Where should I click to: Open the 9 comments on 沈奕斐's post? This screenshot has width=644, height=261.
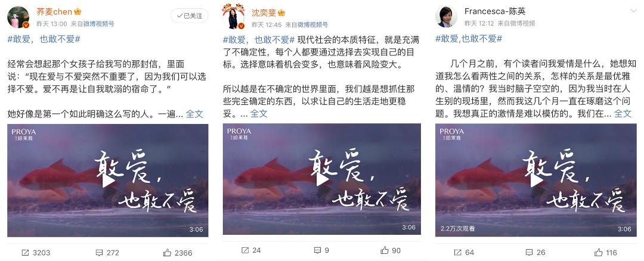[x=321, y=250]
